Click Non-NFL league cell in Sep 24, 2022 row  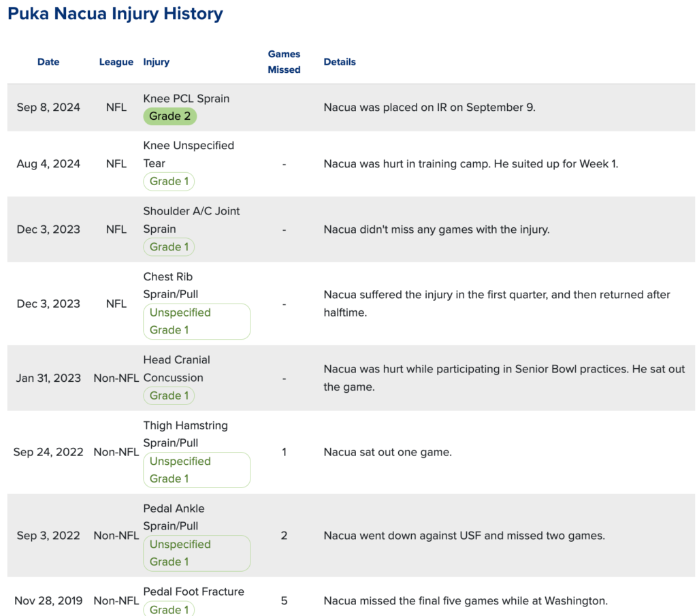116,452
